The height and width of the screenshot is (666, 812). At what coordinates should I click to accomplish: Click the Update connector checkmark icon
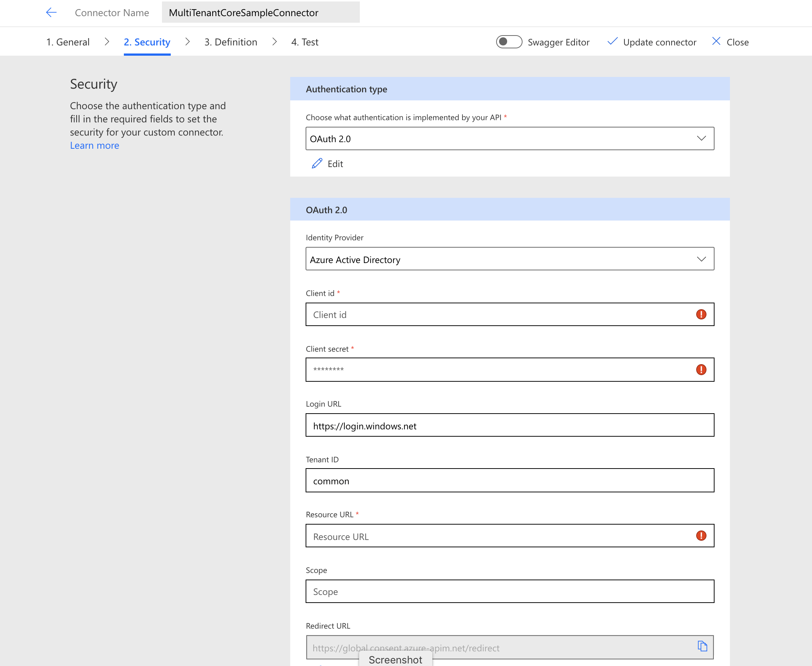point(612,41)
